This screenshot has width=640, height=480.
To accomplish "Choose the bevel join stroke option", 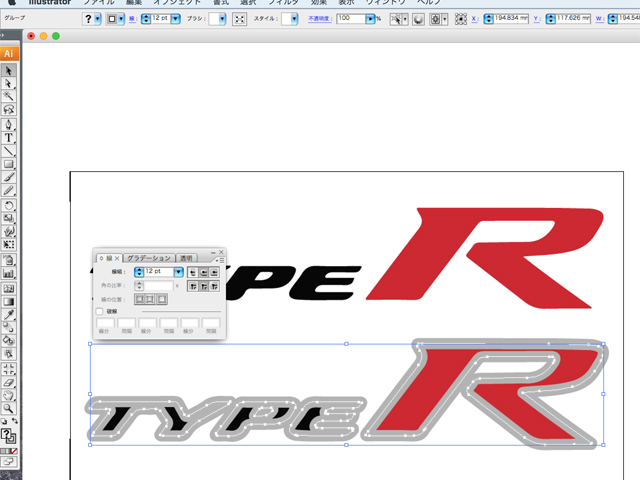I will 214,286.
